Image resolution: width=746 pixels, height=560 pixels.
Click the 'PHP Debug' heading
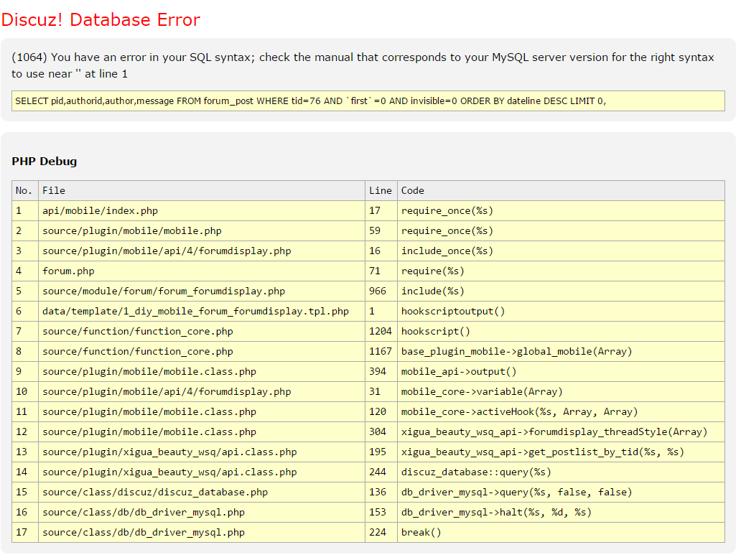45,162
